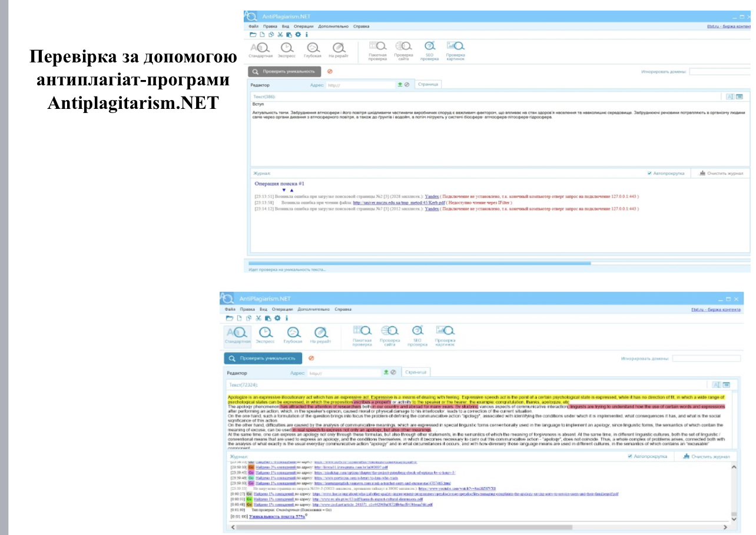This screenshot has width=756, height=535.
Task: Switch to Страница tab in upper window
Action: [427, 85]
